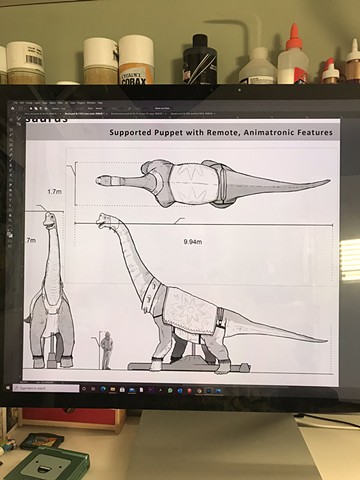Activate the Zoom tool
The height and width of the screenshot is (480, 360).
[11, 220]
